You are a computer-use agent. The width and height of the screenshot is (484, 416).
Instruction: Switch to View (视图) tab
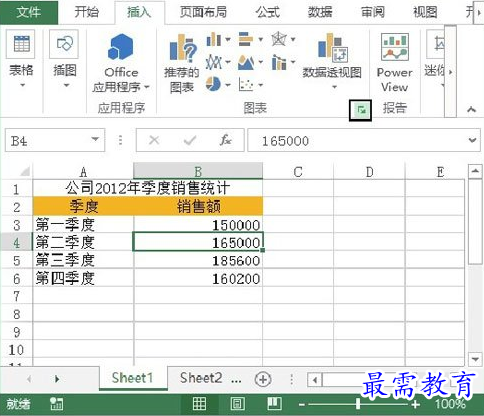[425, 12]
